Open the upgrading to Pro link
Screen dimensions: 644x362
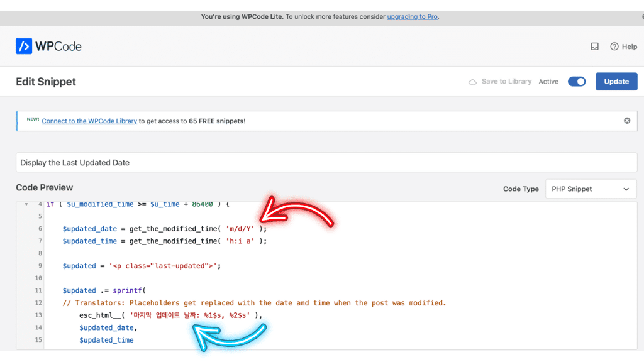[x=412, y=17]
